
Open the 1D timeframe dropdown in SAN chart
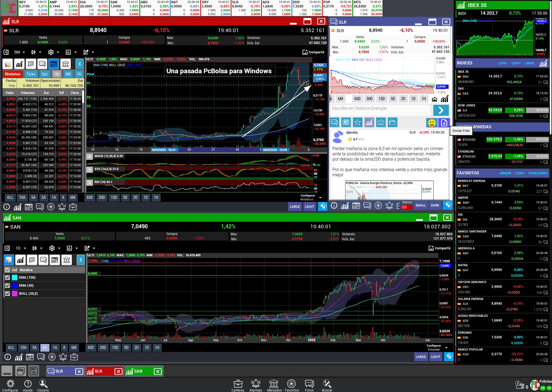21,248
